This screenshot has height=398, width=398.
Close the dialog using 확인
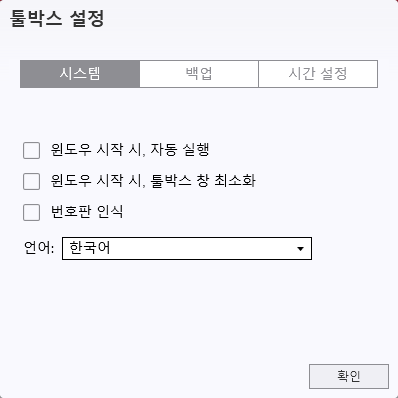coord(349,376)
